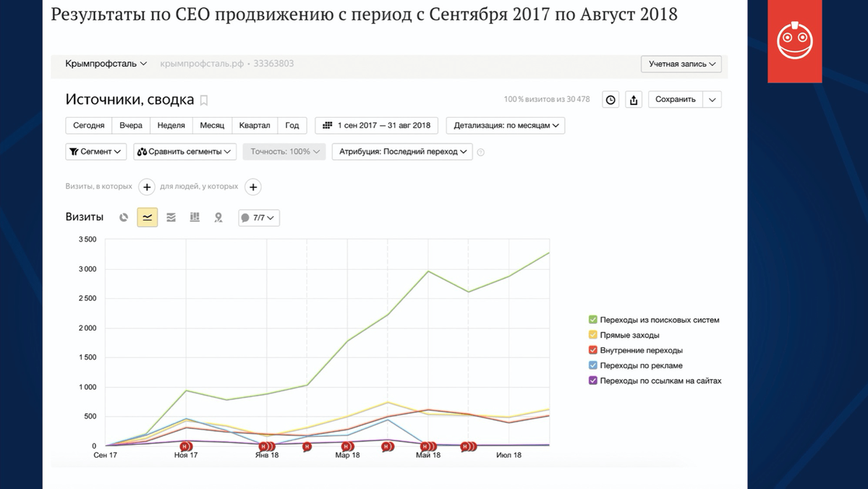Image resolution: width=868 pixels, height=489 pixels.
Task: Click the purple swatch for Переходы по ссылкам
Action: coord(592,380)
